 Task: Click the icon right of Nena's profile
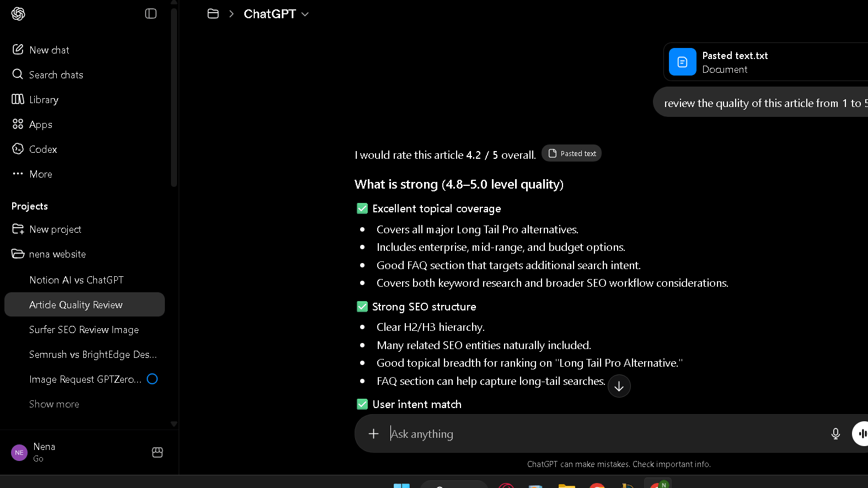pos(157,452)
